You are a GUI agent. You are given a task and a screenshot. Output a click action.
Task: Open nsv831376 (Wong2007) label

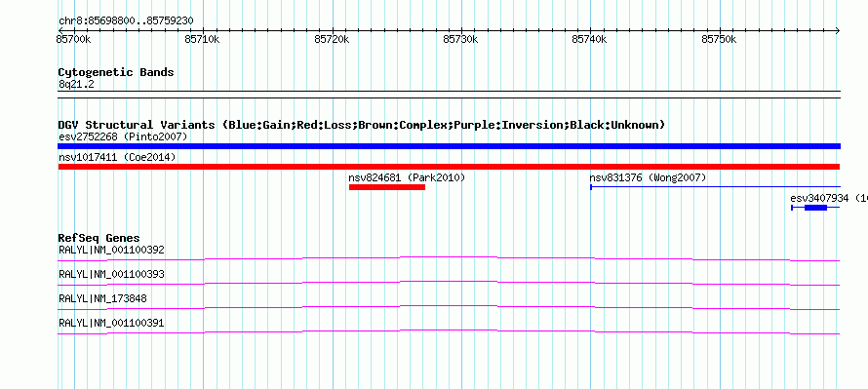(x=648, y=177)
